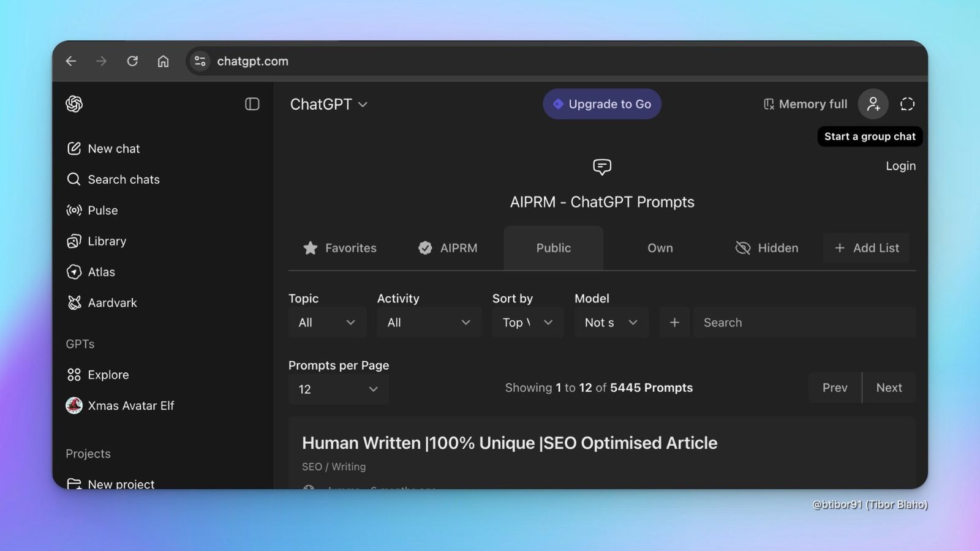Screen dimensions: 980x551
Task: Change the Sort by option
Action: [527, 322]
